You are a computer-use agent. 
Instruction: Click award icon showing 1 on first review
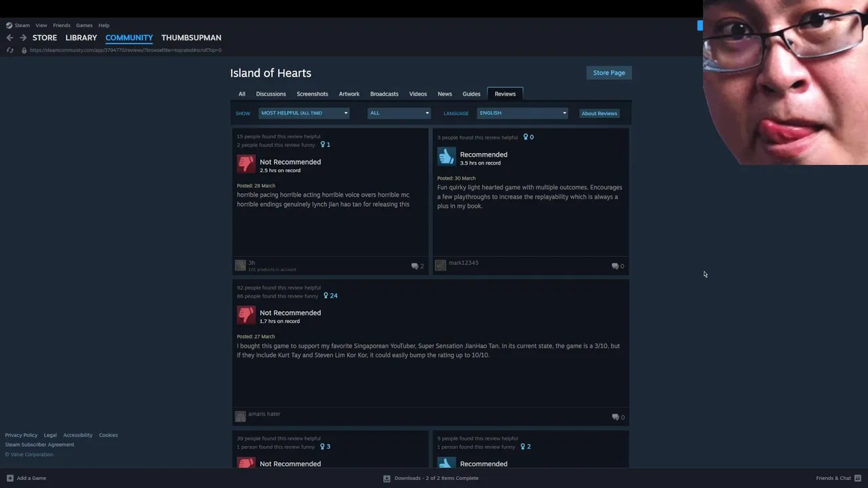coord(323,144)
